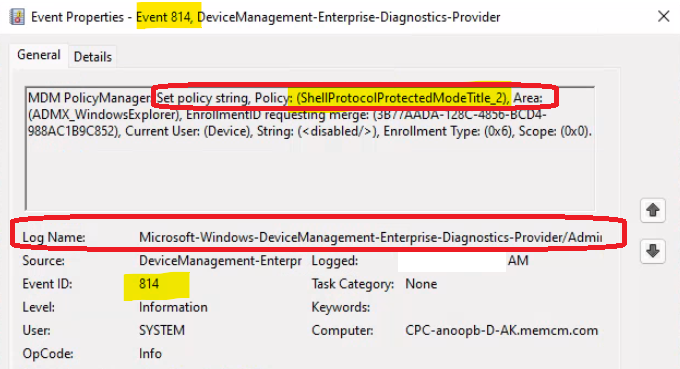
Task: Click the Source value DeviceManagement-Enterpr
Action: pyautogui.click(x=220, y=261)
